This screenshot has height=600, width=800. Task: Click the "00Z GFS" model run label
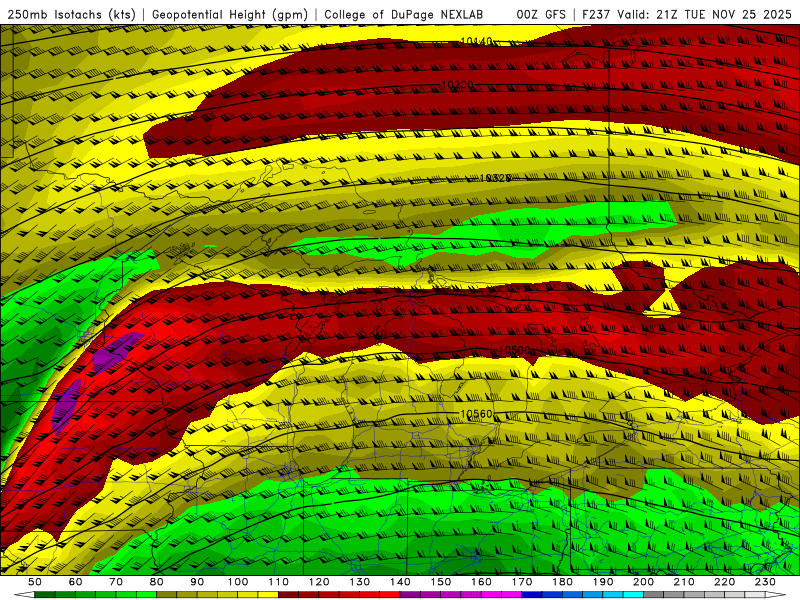tap(541, 15)
